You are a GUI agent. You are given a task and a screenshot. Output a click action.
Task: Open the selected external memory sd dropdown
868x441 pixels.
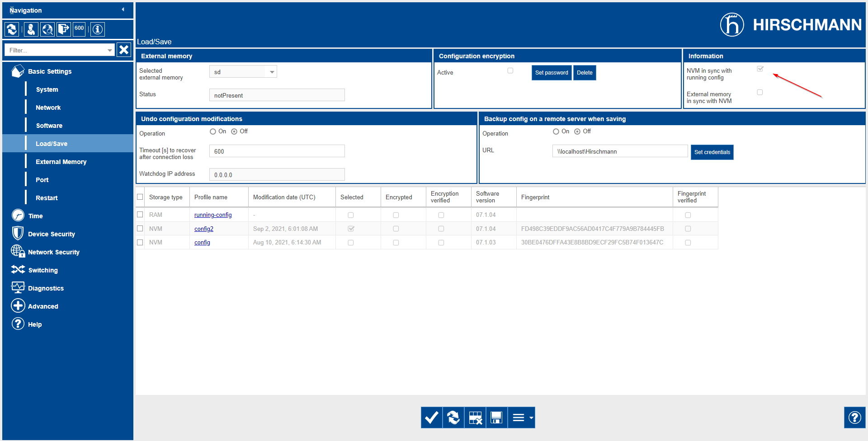point(243,72)
